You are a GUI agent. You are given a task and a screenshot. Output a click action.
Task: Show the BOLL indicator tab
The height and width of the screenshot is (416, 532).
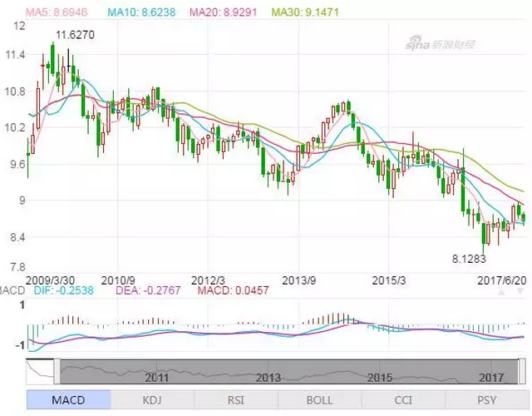(x=319, y=401)
